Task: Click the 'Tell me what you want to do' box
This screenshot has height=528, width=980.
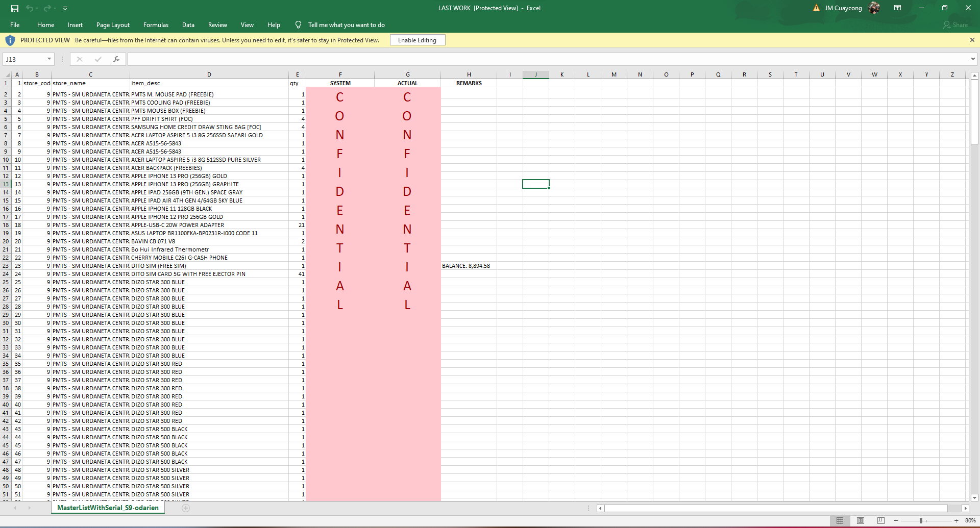Action: [347, 25]
